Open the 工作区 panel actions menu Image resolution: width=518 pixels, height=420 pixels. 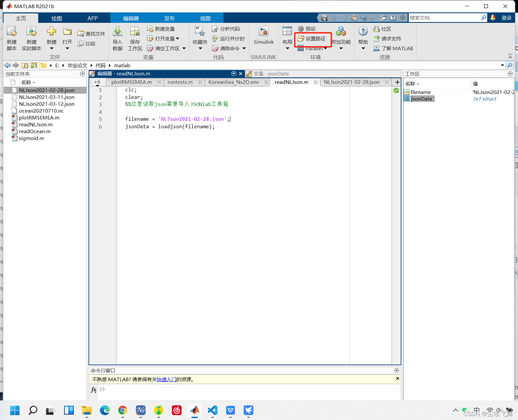coord(510,74)
